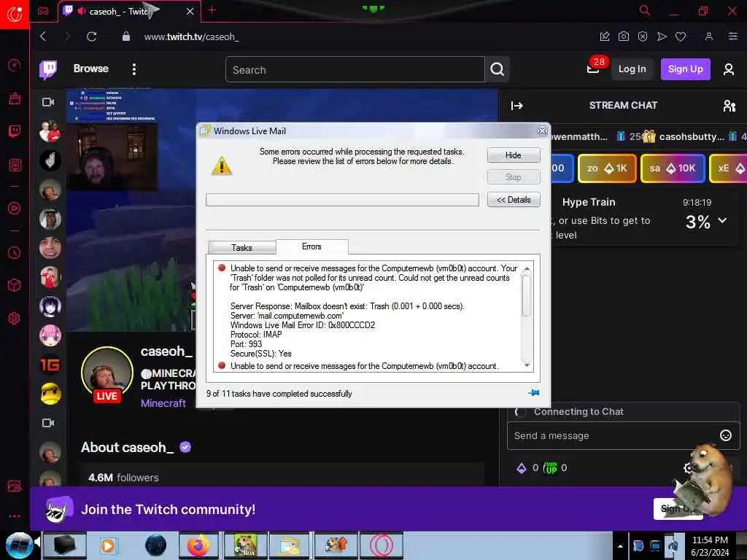
Task: Open Twitch notifications inbox with 28 badge
Action: pyautogui.click(x=594, y=68)
